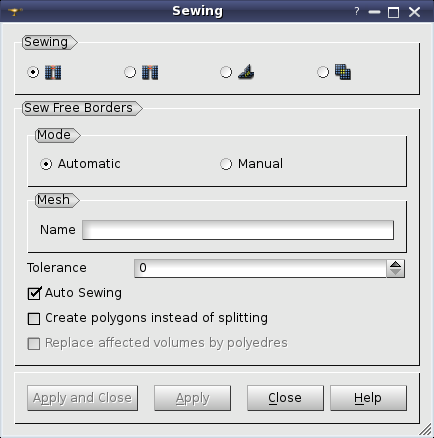The image size is (434, 438).
Task: Decrease Tolerance with the down arrow
Action: (396, 273)
